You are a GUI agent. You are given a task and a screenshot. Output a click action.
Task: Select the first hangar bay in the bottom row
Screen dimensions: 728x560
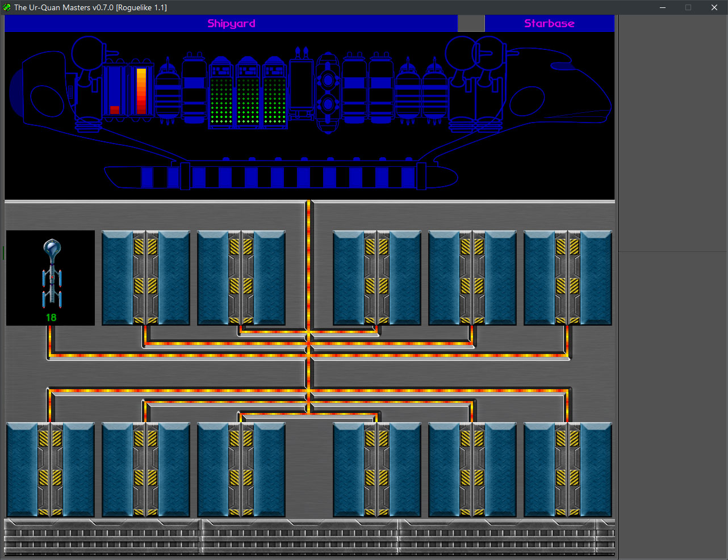[51, 470]
